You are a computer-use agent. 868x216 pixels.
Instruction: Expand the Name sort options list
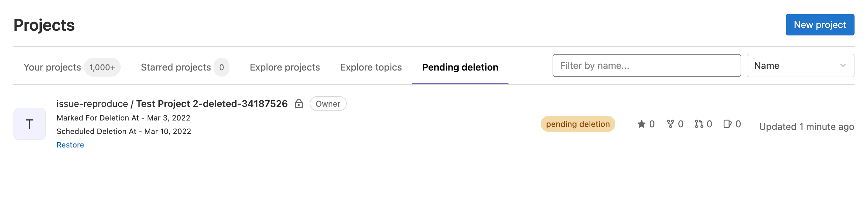(x=800, y=65)
